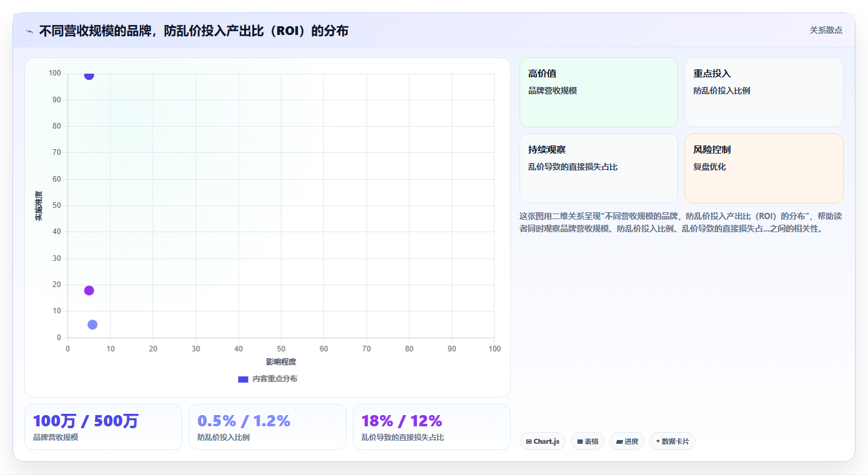Image resolution: width=868 pixels, height=475 pixels.
Task: Select the purple scatter point near 18
Action: coord(89,290)
